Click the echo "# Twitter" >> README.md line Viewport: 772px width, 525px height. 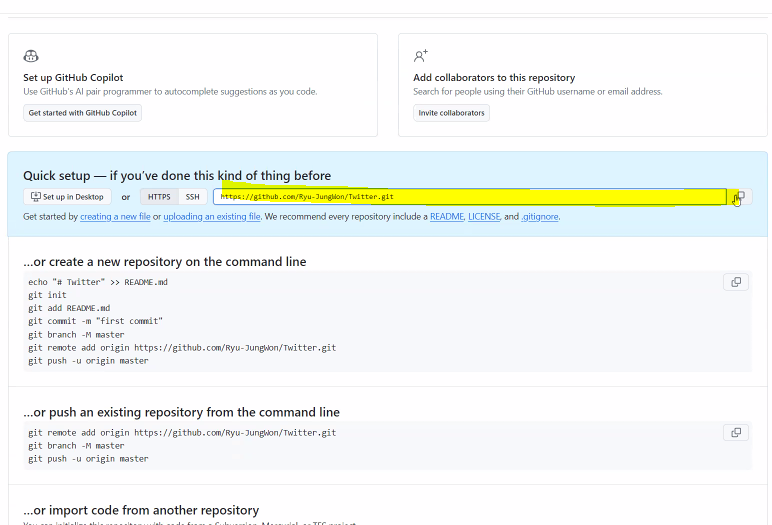pos(98,282)
